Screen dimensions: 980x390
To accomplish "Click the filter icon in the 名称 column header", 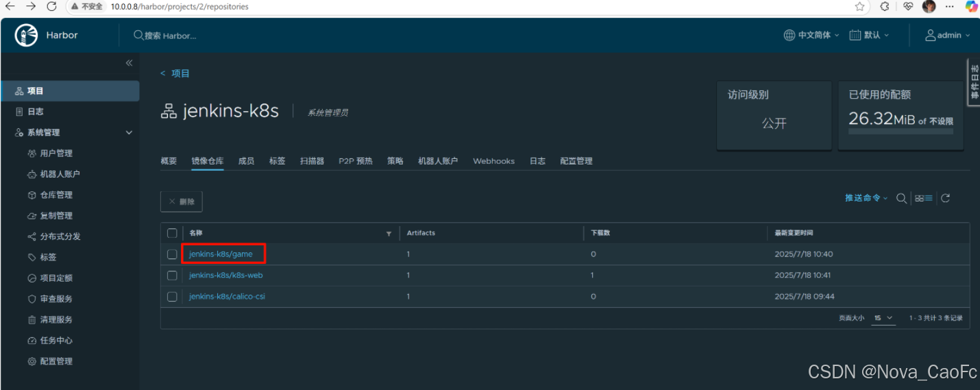I will 389,234.
